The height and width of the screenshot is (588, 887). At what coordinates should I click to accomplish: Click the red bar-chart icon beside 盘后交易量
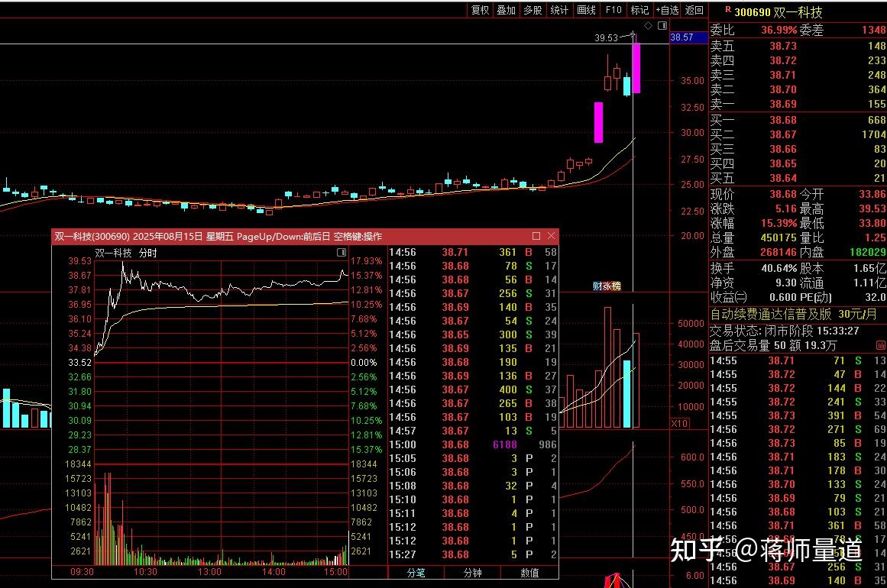coord(881,345)
